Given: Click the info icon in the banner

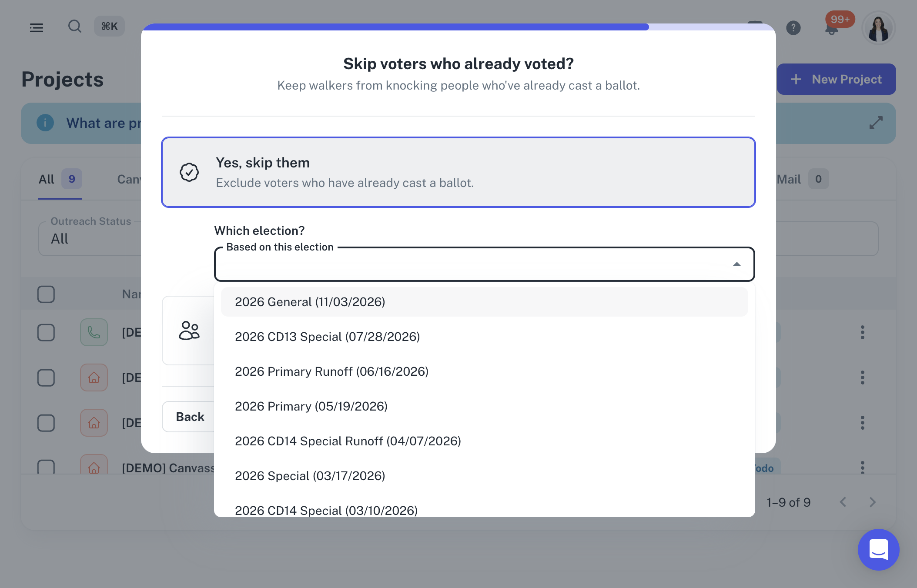Looking at the screenshot, I should point(45,123).
